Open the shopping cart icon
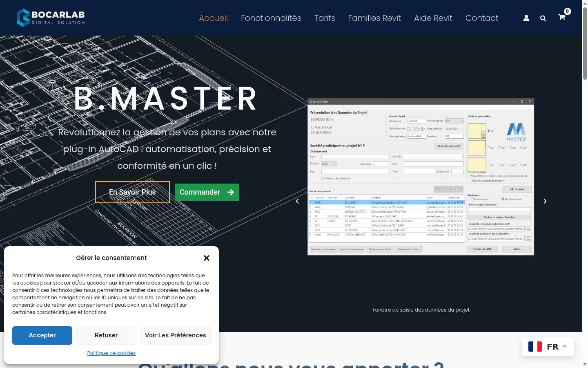 [x=562, y=17]
